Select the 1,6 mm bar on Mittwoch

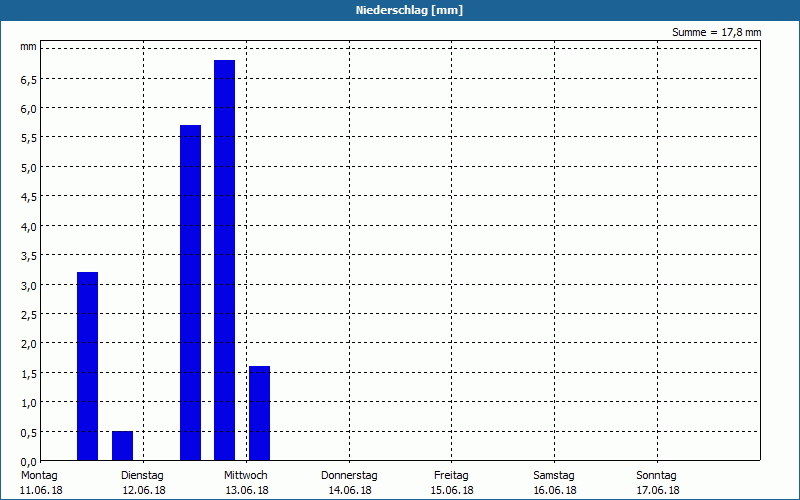click(259, 413)
